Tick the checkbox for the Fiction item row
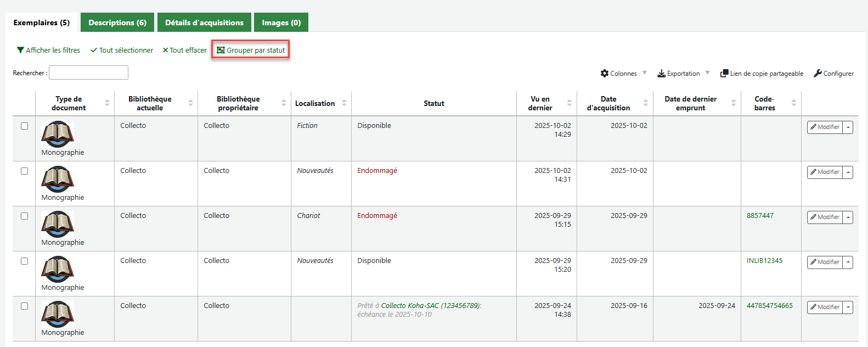868x347 pixels. click(24, 126)
